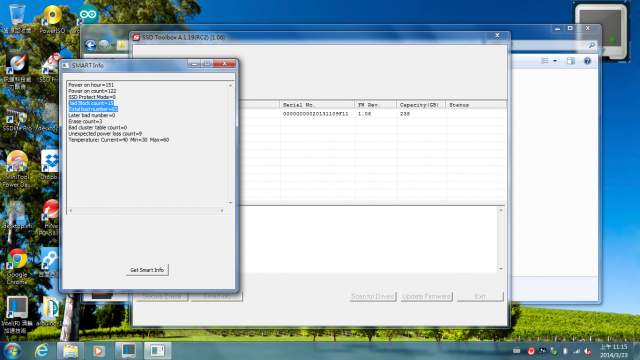Screen dimensions: 640x360
Task: Click the 'Power on hour=151' line
Action: pyautogui.click(x=91, y=85)
